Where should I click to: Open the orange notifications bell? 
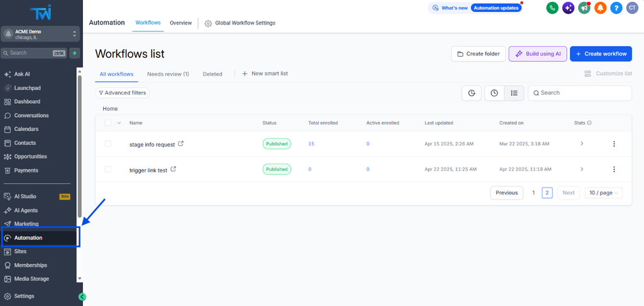(x=601, y=8)
